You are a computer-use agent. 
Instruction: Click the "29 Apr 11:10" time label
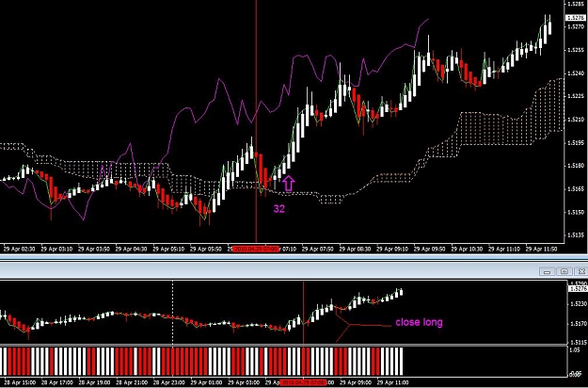[504, 249]
